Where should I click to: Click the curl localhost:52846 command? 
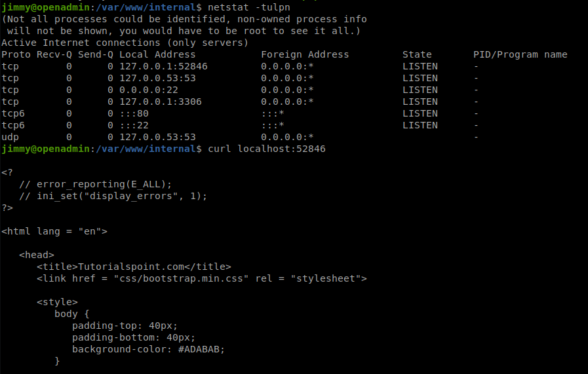267,149
